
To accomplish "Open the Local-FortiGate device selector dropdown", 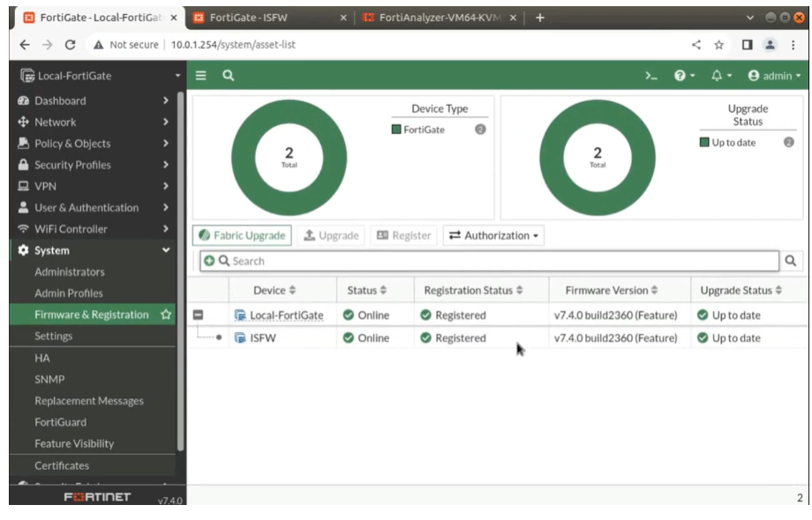I will [177, 76].
